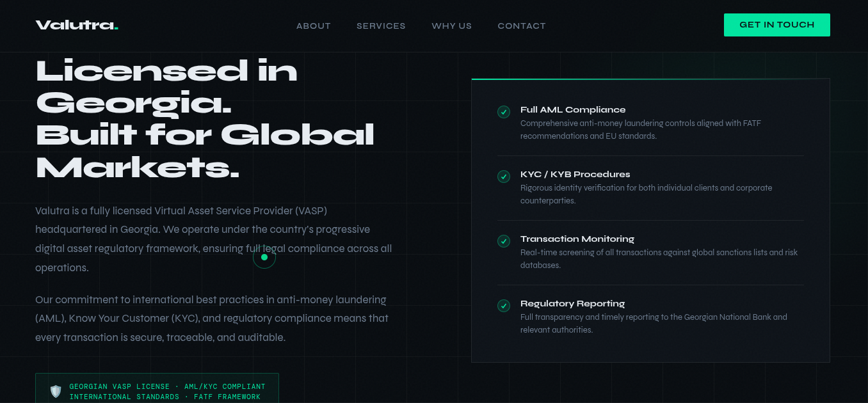Click the checkmark icon beside Transaction Monitoring
This screenshot has width=868, height=403.
(x=504, y=241)
